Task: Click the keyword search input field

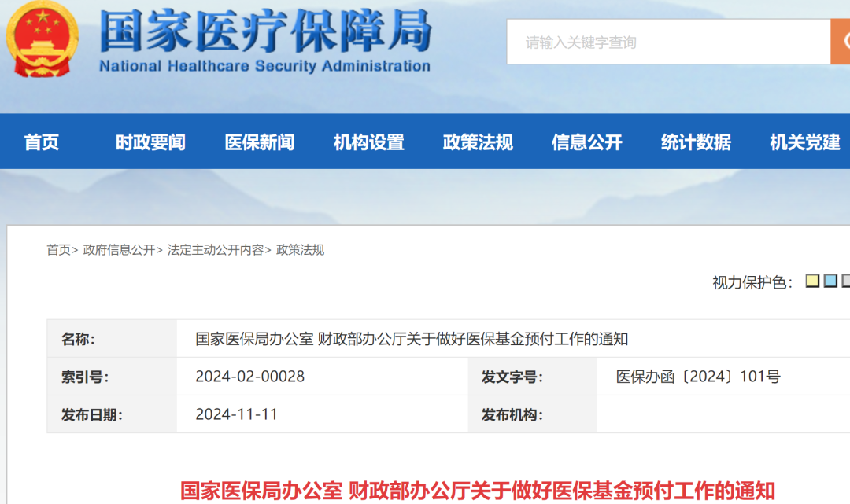Action: 667,42
